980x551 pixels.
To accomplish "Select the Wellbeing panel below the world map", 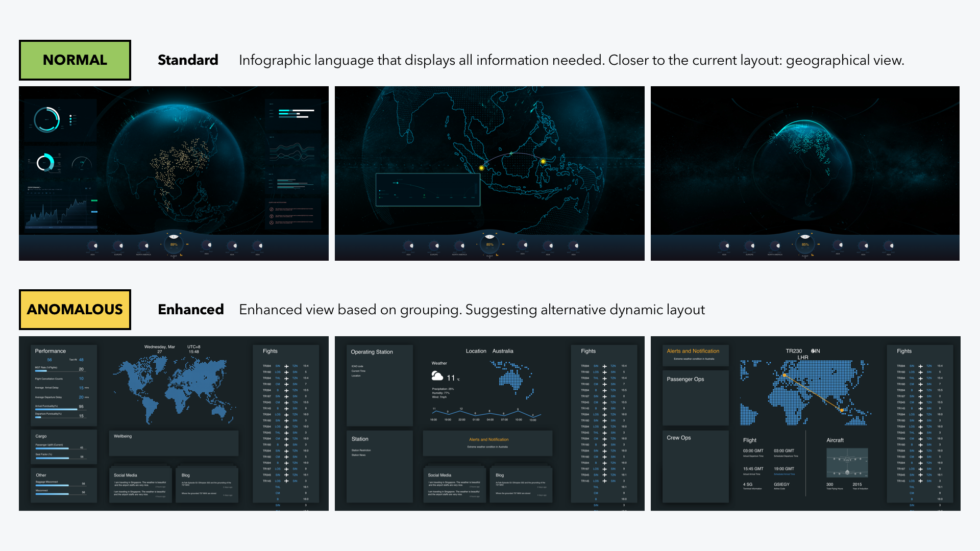I will (174, 443).
